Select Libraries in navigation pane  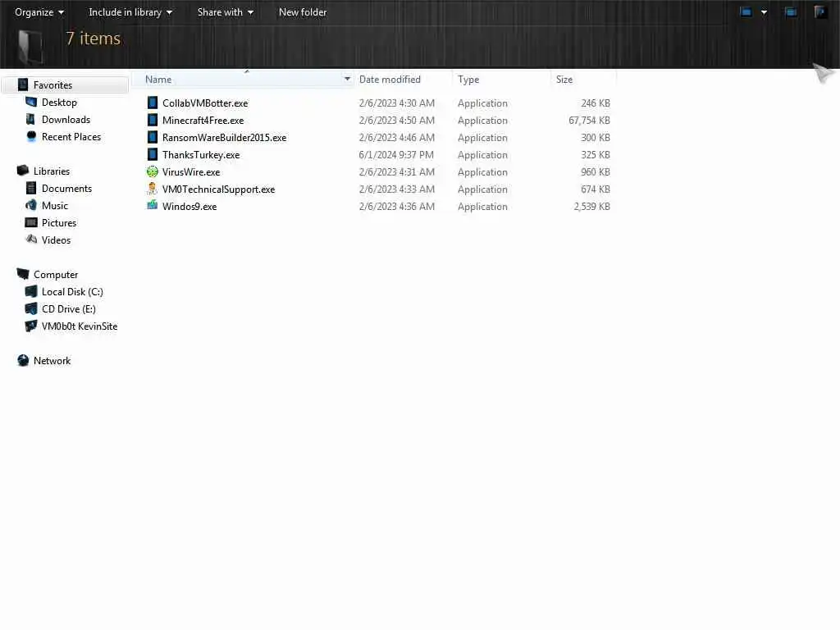tap(52, 171)
